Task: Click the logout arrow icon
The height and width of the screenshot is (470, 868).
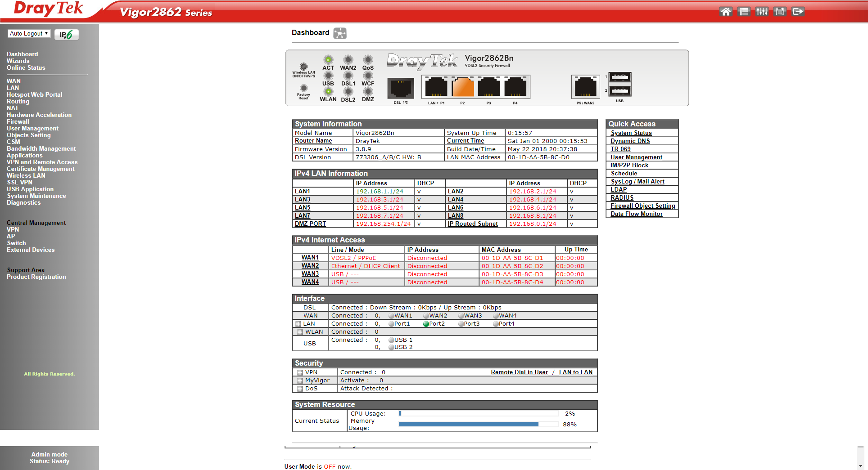Action: (x=798, y=12)
